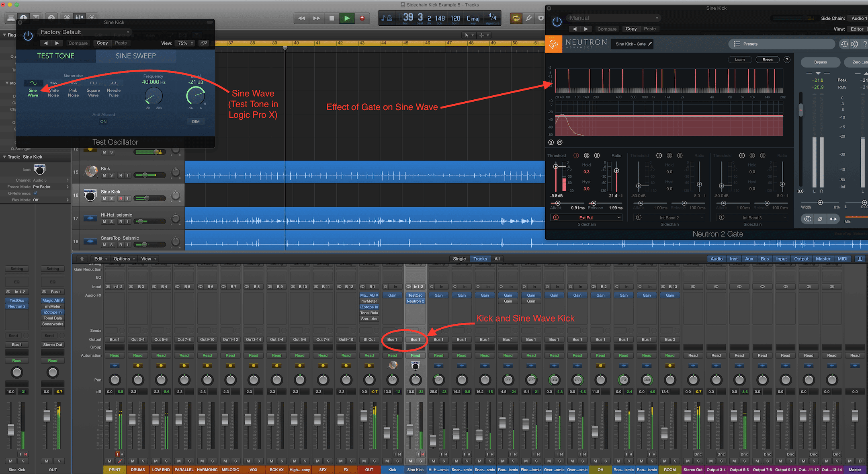Toggle the spectrum solo S icon under graph

click(x=551, y=142)
